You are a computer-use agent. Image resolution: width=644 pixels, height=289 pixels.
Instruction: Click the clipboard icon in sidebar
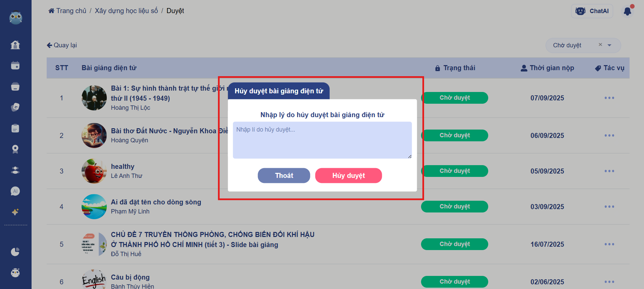(15, 128)
